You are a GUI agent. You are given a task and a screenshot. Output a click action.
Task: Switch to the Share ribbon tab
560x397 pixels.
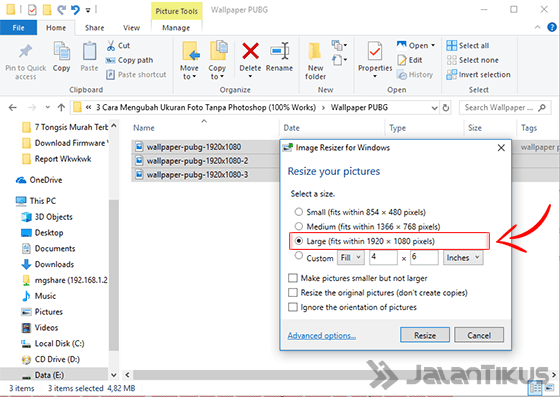pyautogui.click(x=95, y=27)
